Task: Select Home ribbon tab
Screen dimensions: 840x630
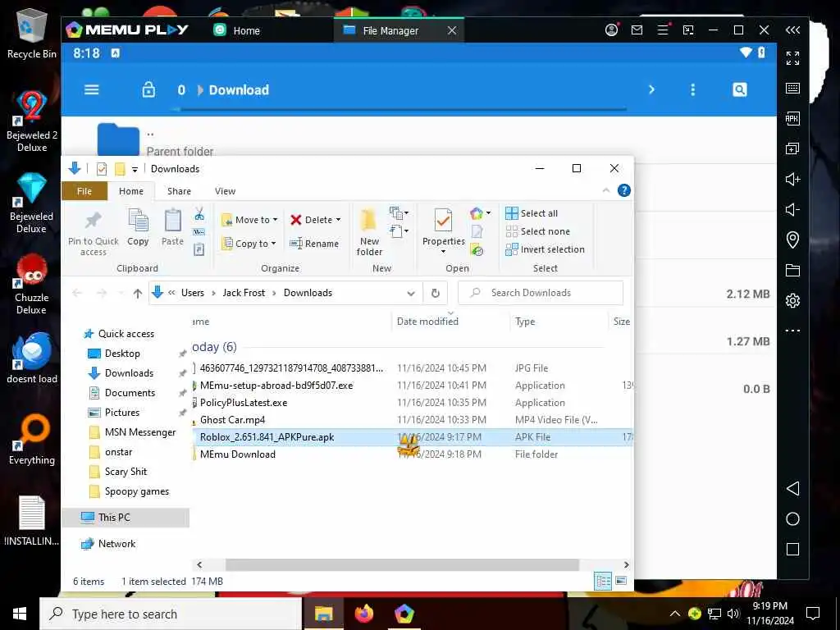Action: pos(131,191)
